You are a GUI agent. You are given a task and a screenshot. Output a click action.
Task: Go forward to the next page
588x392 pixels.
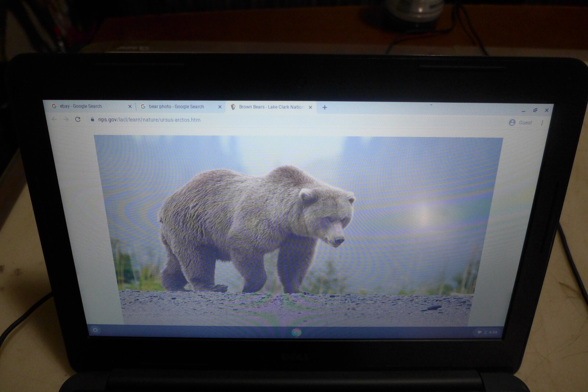pos(66,119)
